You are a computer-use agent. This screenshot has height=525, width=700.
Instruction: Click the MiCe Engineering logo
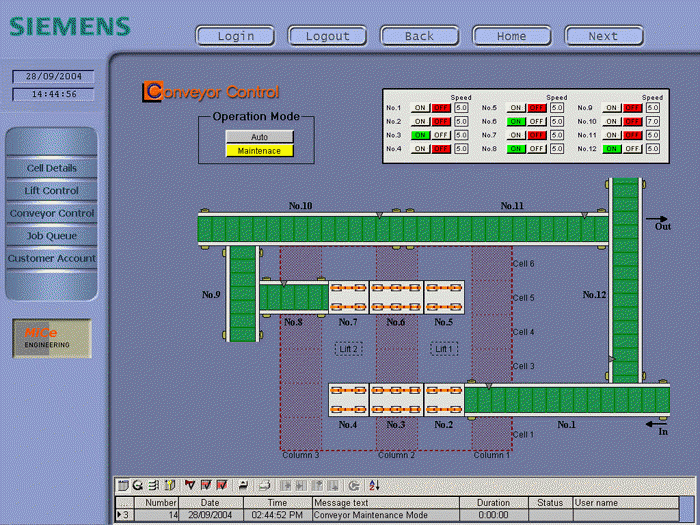[51, 338]
